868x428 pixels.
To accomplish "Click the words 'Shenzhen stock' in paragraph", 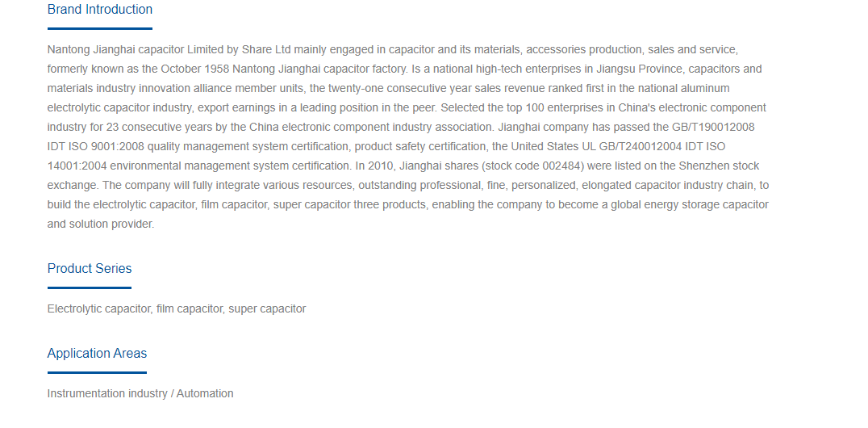I will point(724,166).
